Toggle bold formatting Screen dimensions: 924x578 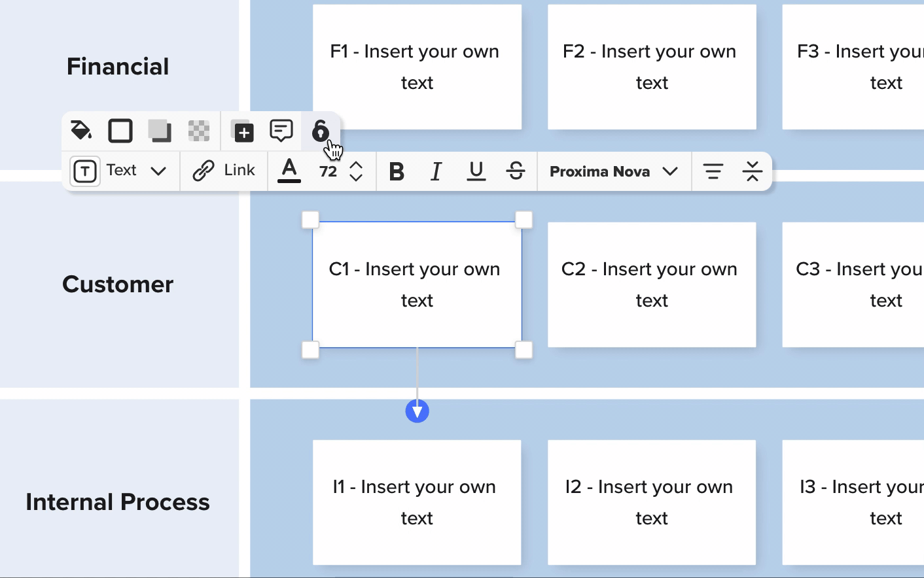pyautogui.click(x=397, y=171)
